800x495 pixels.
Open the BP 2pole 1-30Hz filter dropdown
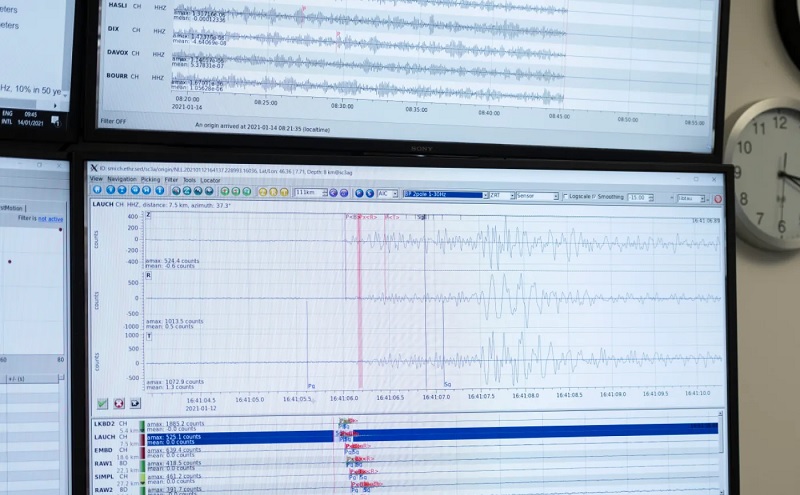[x=445, y=195]
